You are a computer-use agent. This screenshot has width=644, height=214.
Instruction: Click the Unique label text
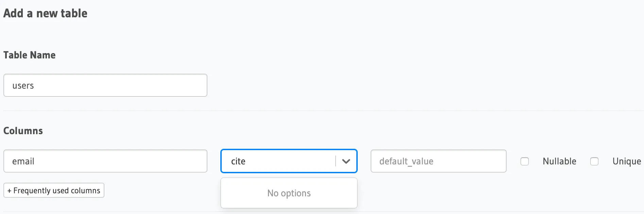(x=627, y=161)
